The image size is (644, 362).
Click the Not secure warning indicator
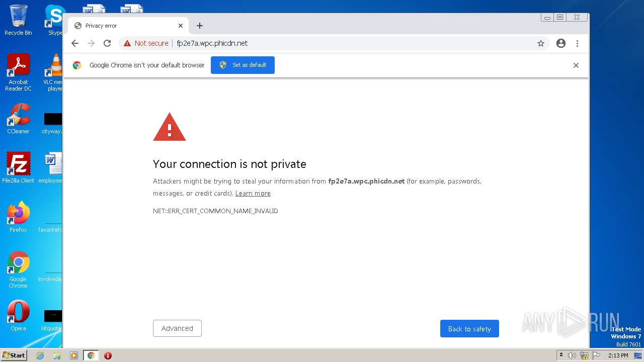(146, 43)
